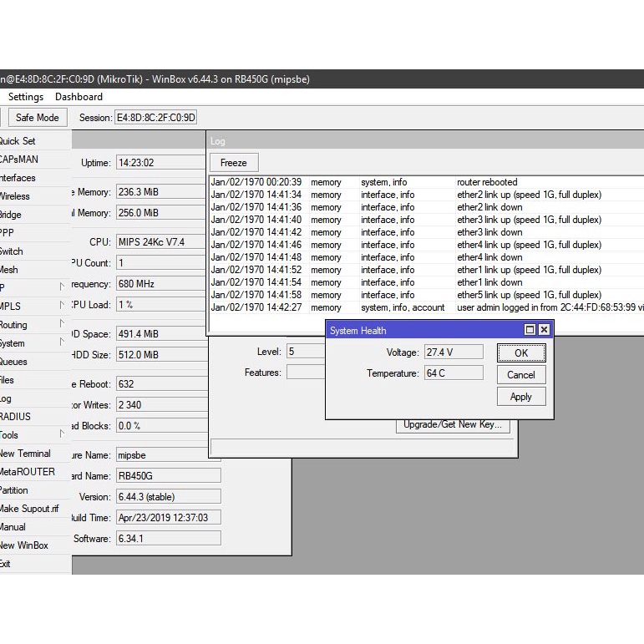Expand the Tools submenu
The height and width of the screenshot is (644, 644).
pos(62,434)
